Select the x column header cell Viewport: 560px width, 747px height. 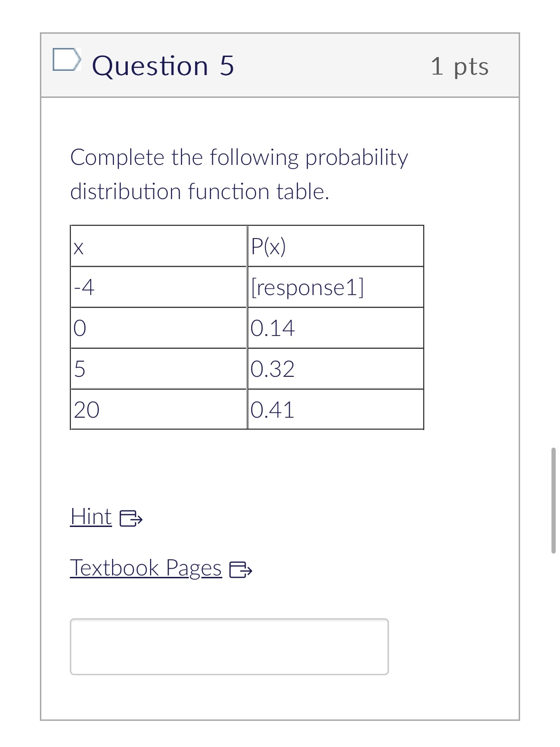point(159,245)
